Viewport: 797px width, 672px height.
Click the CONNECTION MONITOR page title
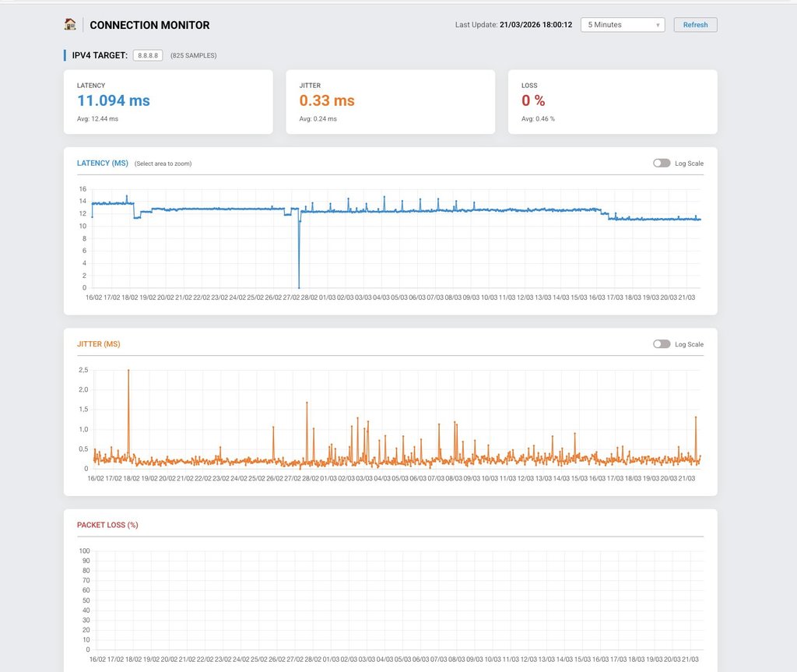pyautogui.click(x=149, y=25)
